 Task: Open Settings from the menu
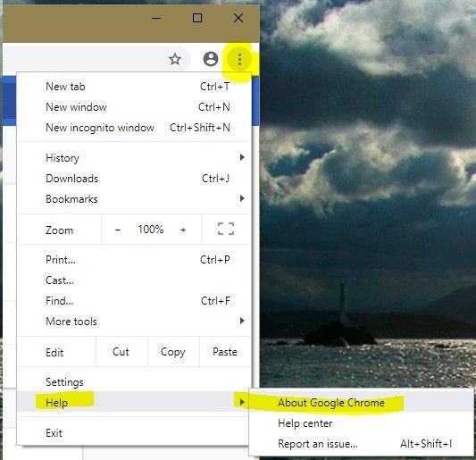[x=135, y=382]
